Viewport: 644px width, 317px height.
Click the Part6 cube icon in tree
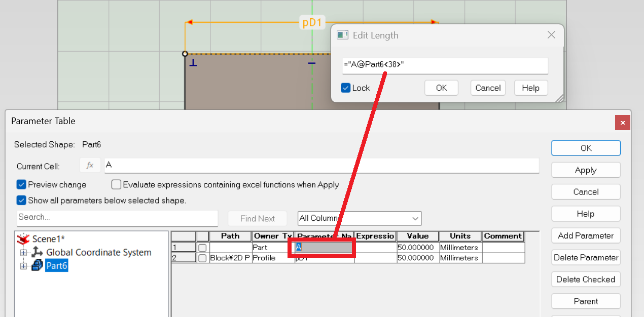pyautogui.click(x=37, y=265)
